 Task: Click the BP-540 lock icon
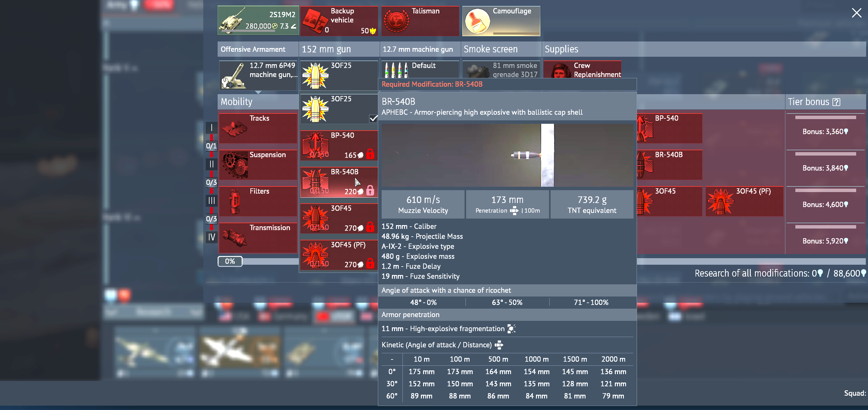tap(370, 154)
